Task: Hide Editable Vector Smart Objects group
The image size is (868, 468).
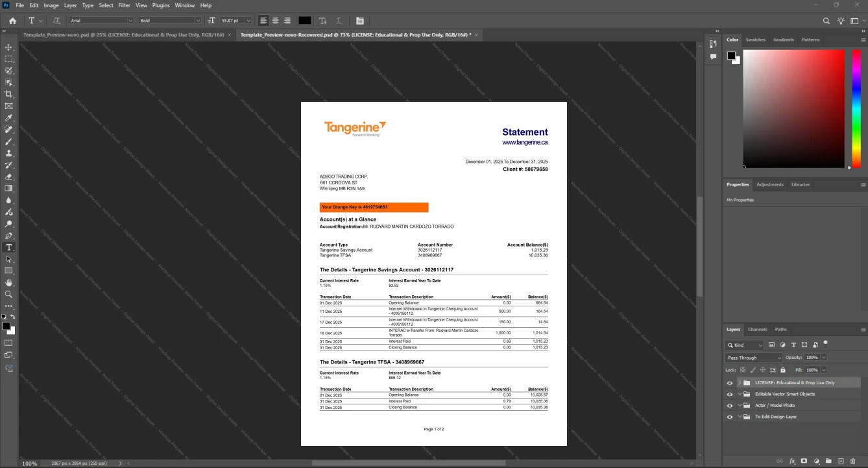Action: (730, 394)
